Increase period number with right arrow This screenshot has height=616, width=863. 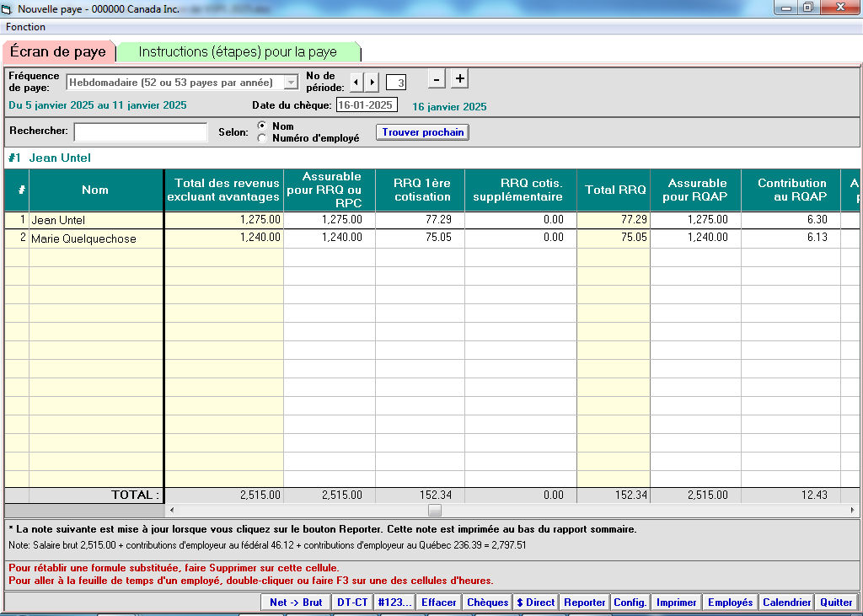(373, 83)
